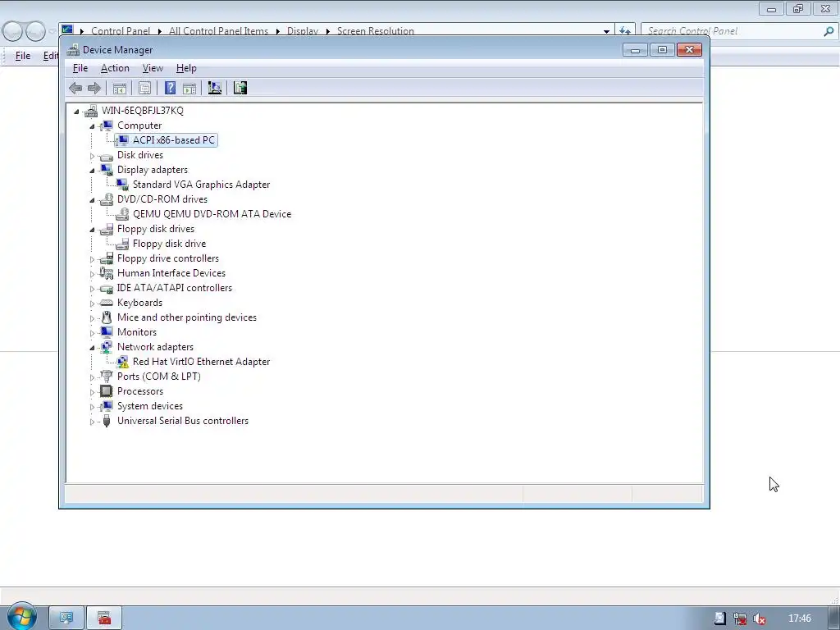This screenshot has height=630, width=840.
Task: Click the Monitors category icon
Action: point(107,332)
